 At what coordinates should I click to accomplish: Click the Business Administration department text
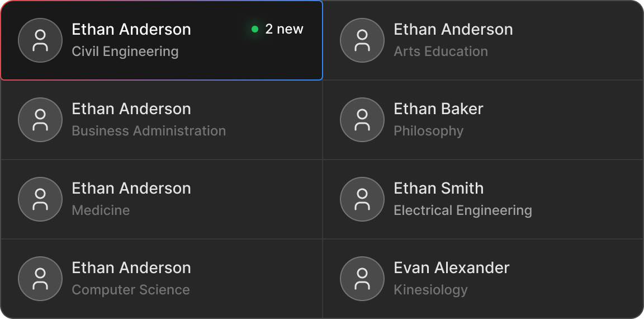[149, 131]
